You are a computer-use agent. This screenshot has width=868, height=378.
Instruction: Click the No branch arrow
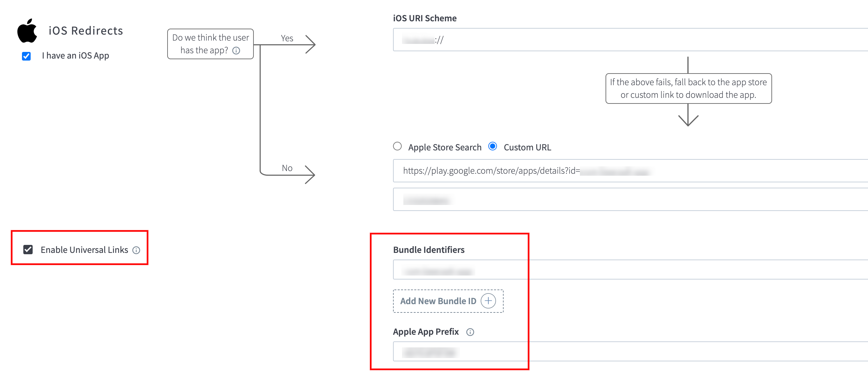309,174
